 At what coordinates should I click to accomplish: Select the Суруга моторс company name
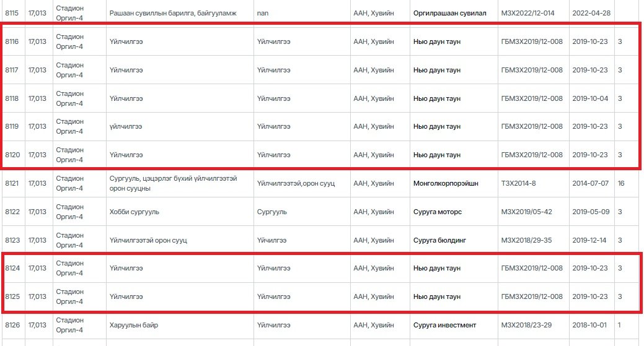438,212
